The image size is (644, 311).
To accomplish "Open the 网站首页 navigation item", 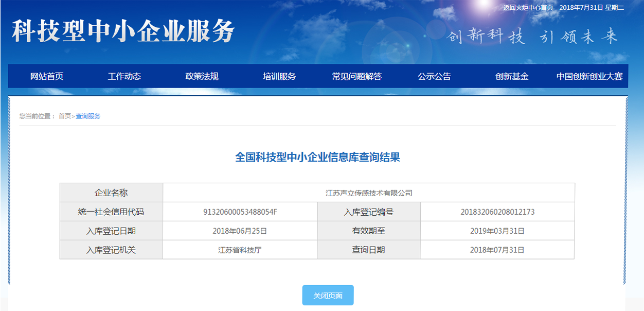I will [x=47, y=76].
